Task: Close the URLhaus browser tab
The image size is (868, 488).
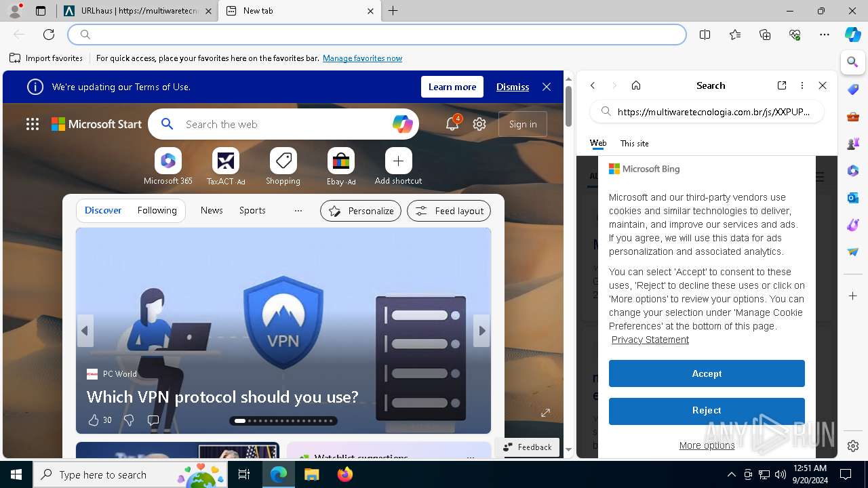Action: (x=208, y=11)
